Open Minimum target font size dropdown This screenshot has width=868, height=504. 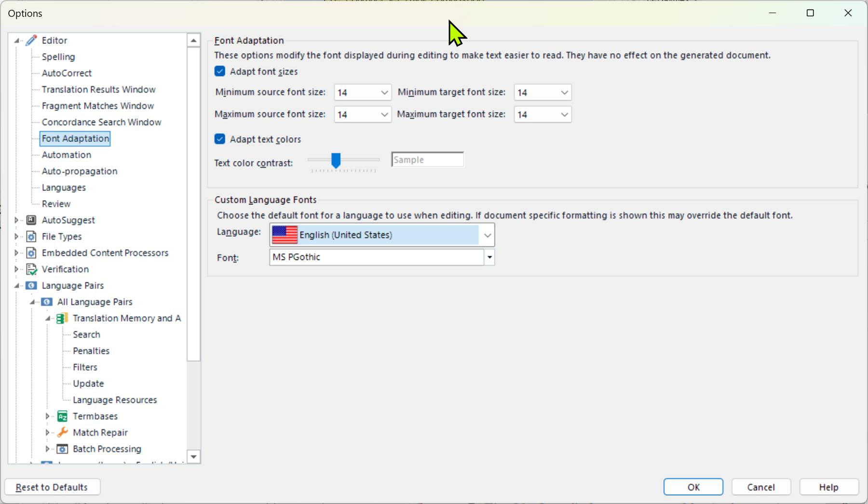click(x=564, y=93)
